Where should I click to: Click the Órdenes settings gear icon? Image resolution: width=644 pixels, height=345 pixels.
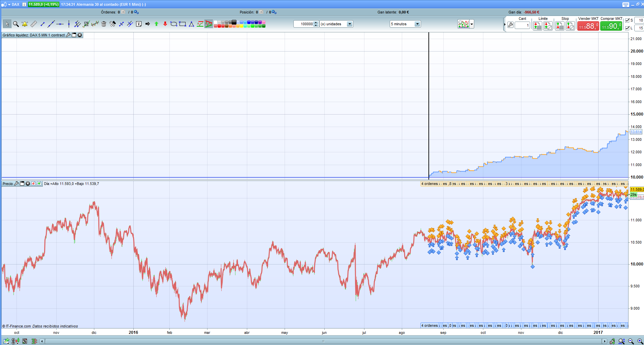click(136, 12)
